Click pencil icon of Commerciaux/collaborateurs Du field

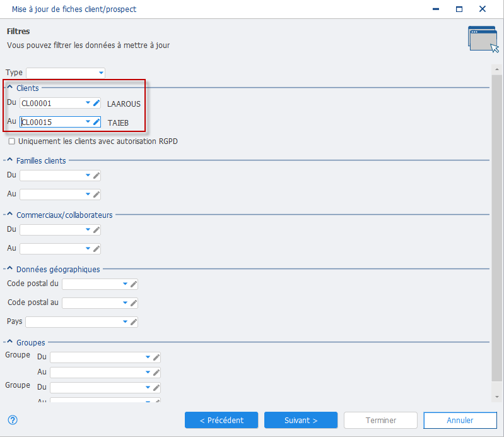coord(97,230)
